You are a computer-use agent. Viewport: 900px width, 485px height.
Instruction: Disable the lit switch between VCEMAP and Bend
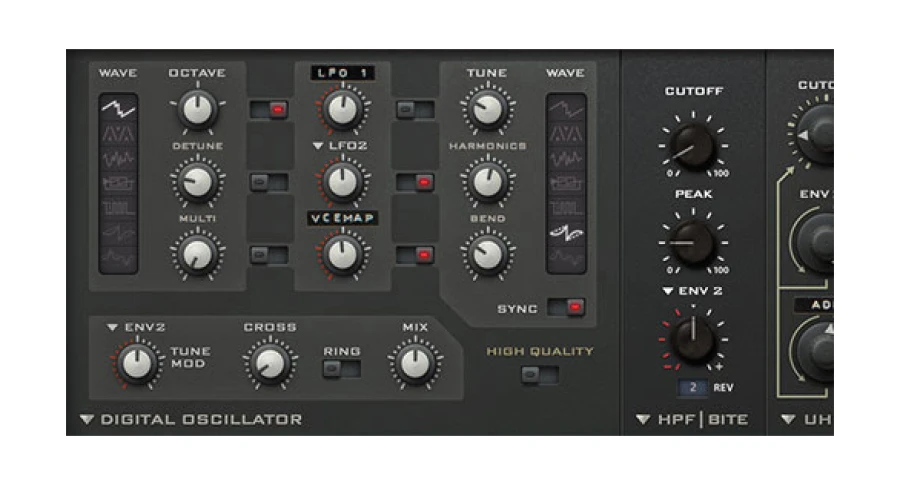click(x=415, y=255)
